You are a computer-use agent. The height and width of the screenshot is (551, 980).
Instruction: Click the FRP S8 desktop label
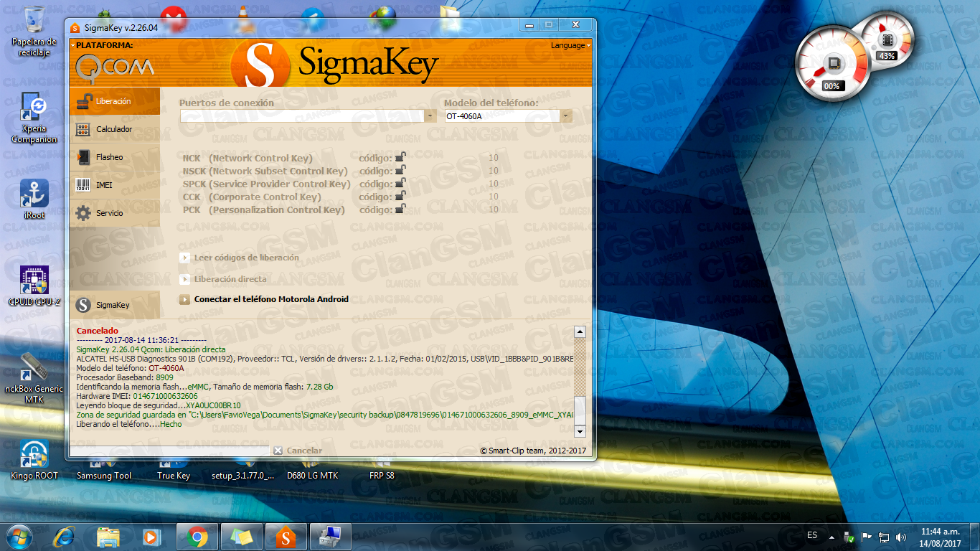pyautogui.click(x=382, y=476)
